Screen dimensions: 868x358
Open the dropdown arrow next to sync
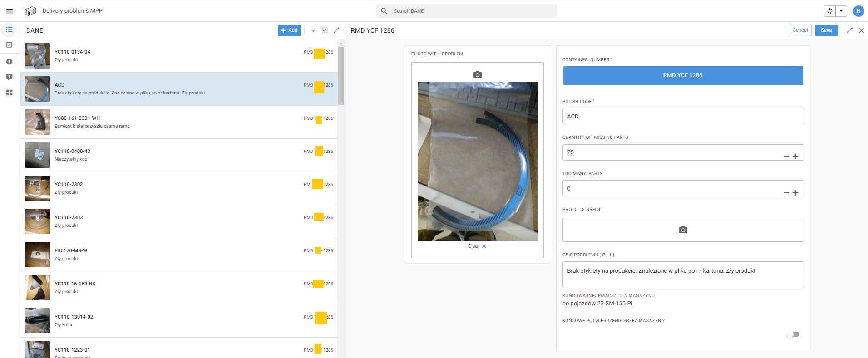point(841,11)
